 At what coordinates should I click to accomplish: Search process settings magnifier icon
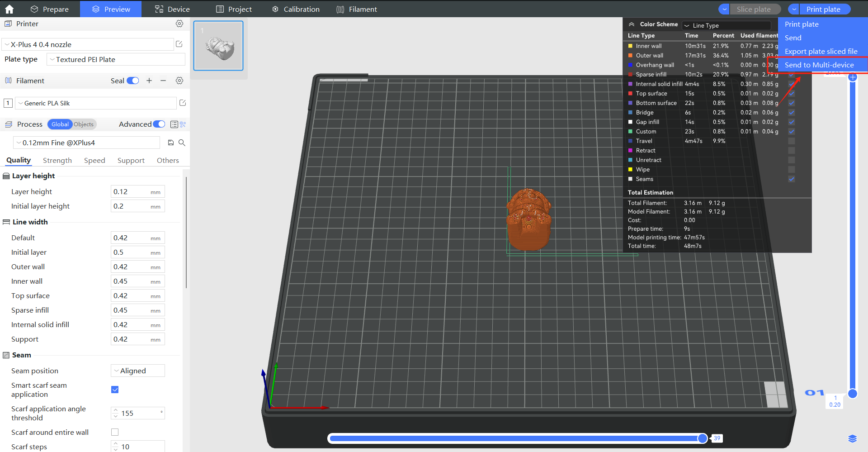(x=182, y=143)
